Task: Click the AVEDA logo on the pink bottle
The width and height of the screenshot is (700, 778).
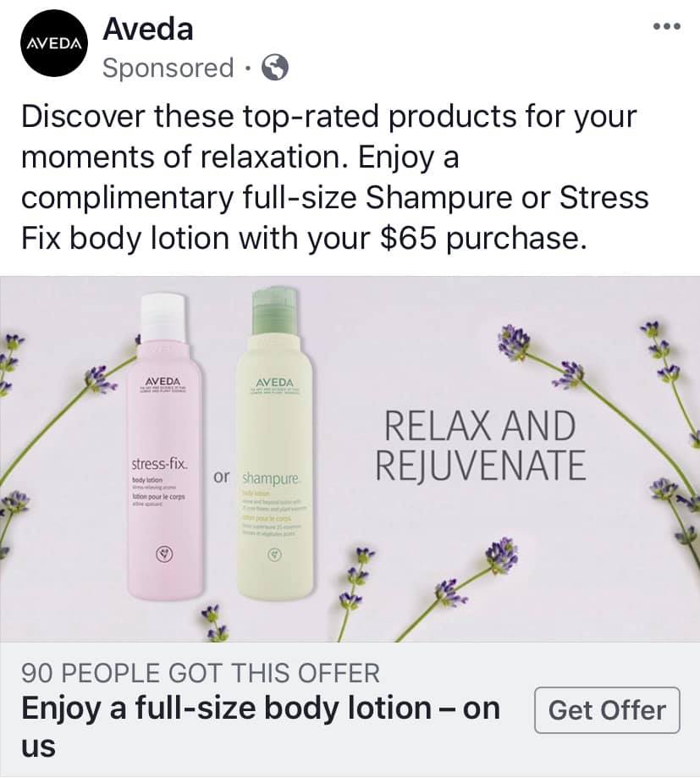Action: [163, 381]
